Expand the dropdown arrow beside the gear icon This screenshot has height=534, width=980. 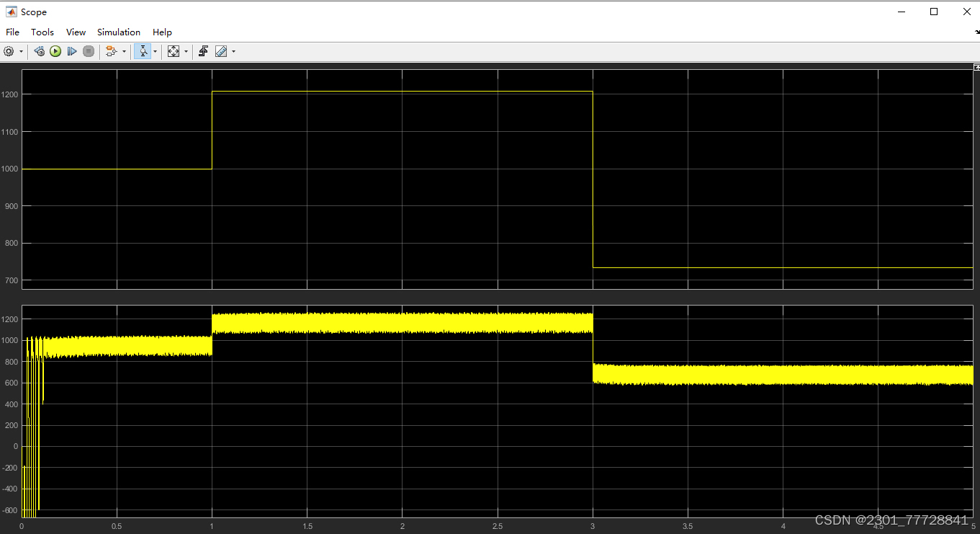(21, 52)
